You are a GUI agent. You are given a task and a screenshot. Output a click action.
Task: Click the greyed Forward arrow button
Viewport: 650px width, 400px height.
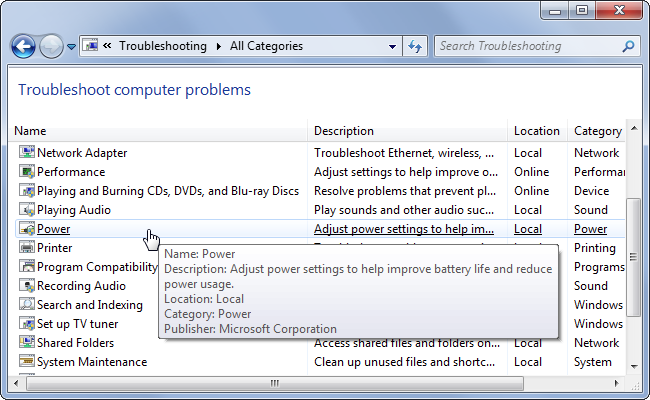51,46
